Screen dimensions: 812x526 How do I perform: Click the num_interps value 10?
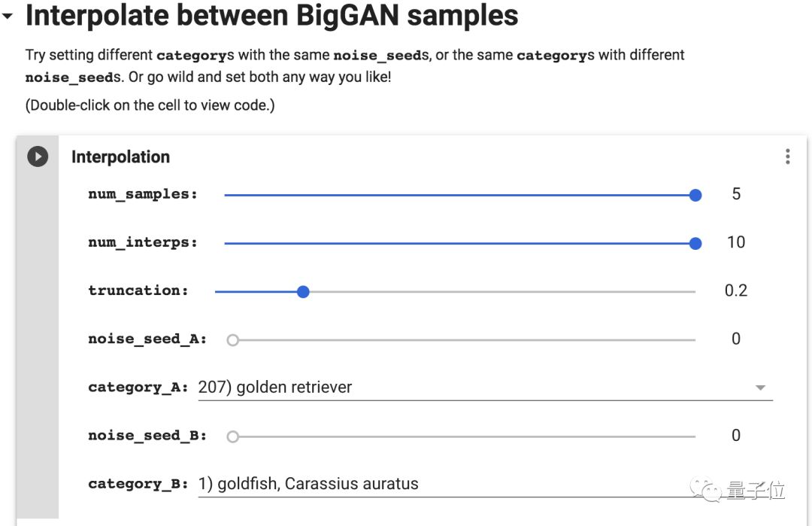736,242
